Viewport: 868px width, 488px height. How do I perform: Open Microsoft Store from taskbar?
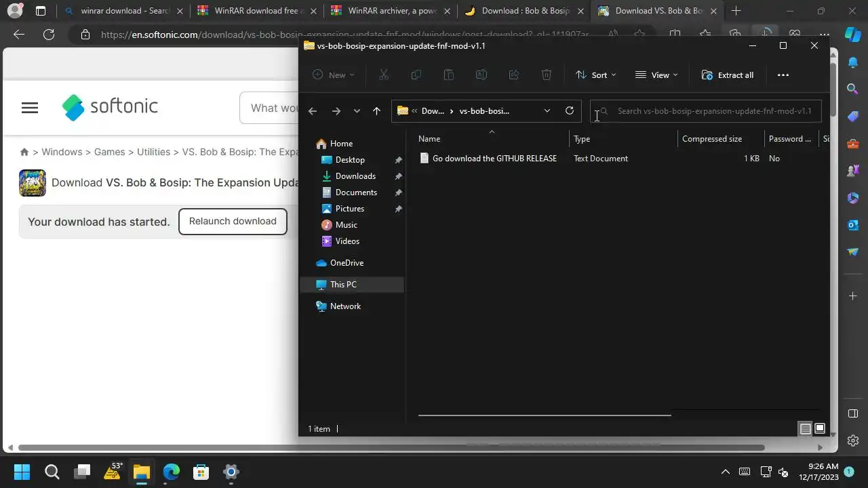coord(201,472)
